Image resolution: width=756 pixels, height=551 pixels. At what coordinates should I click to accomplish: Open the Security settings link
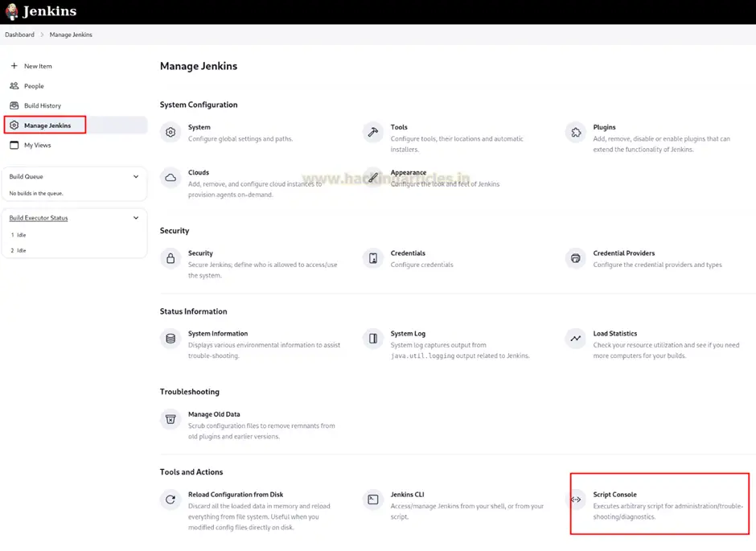click(x=200, y=253)
